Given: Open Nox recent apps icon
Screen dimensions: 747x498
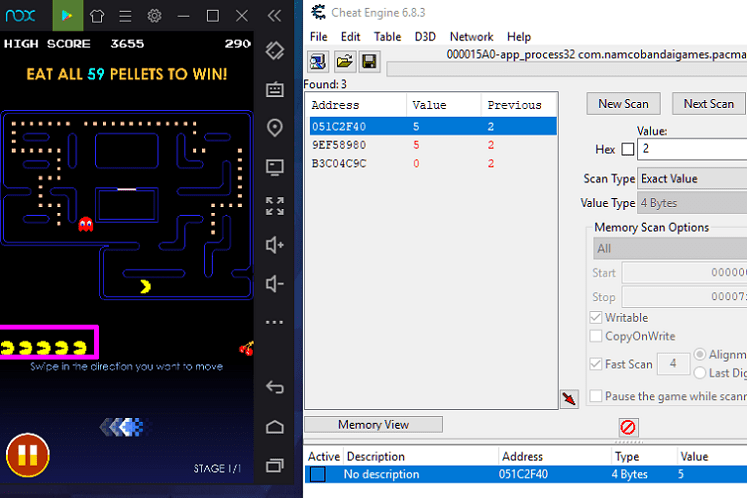Looking at the screenshot, I should point(275,465).
